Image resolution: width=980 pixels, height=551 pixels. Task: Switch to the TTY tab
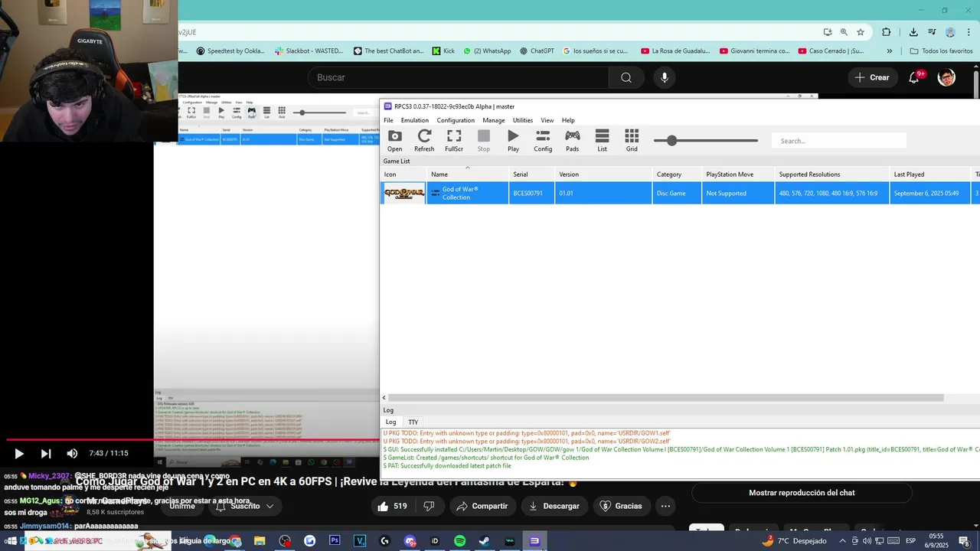[413, 422]
